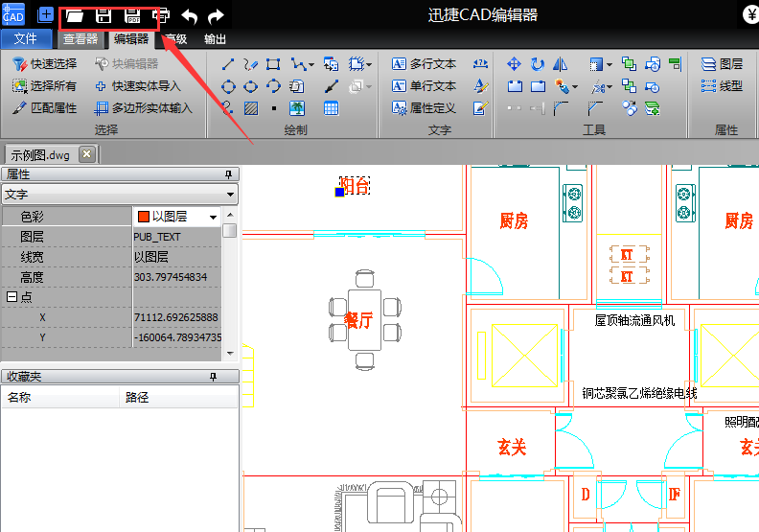The image size is (759, 532).
Task: Select the freehand sketch pencil tool
Action: [251, 64]
